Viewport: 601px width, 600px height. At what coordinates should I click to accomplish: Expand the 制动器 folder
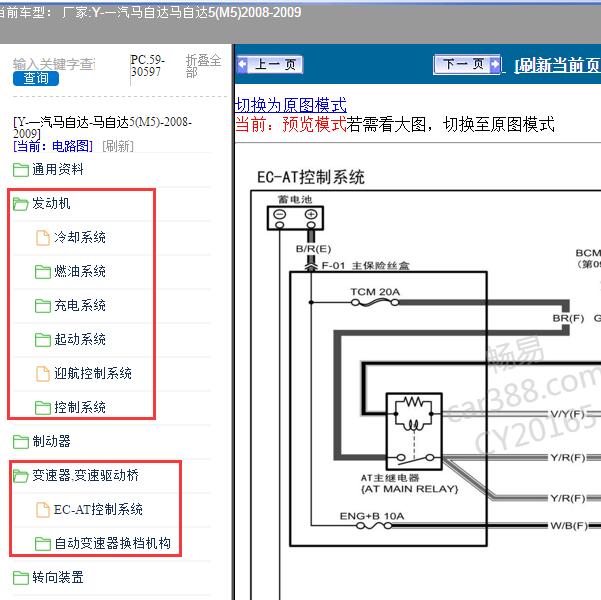[51, 441]
